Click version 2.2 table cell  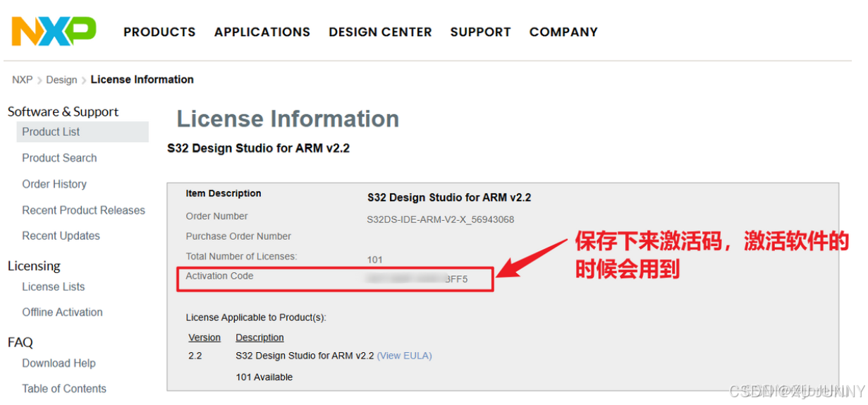[x=195, y=356]
